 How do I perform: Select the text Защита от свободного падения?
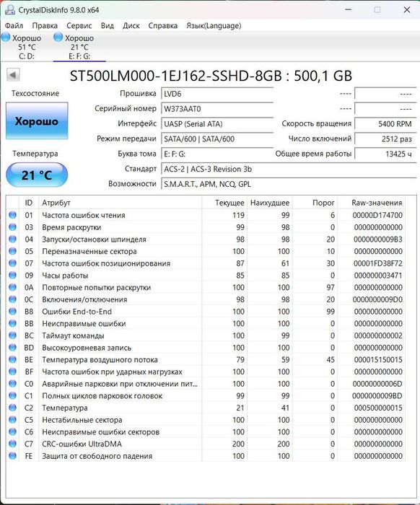[97, 456]
